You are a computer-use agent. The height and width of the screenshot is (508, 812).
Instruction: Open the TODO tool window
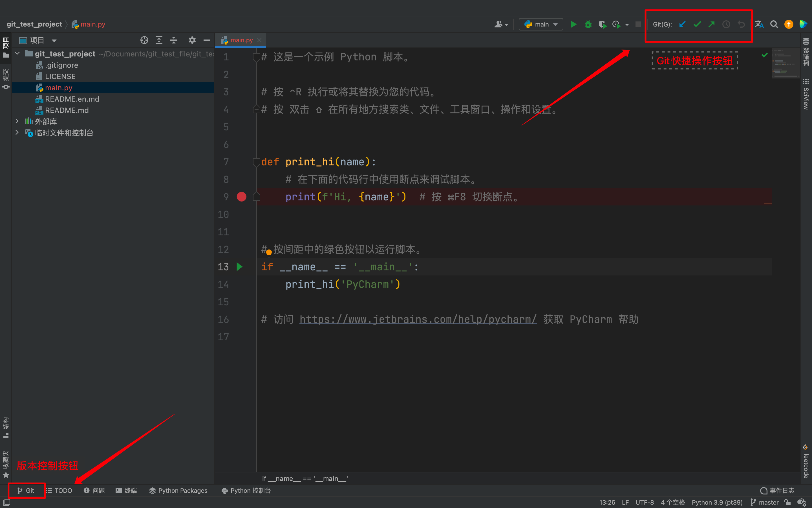(59, 491)
